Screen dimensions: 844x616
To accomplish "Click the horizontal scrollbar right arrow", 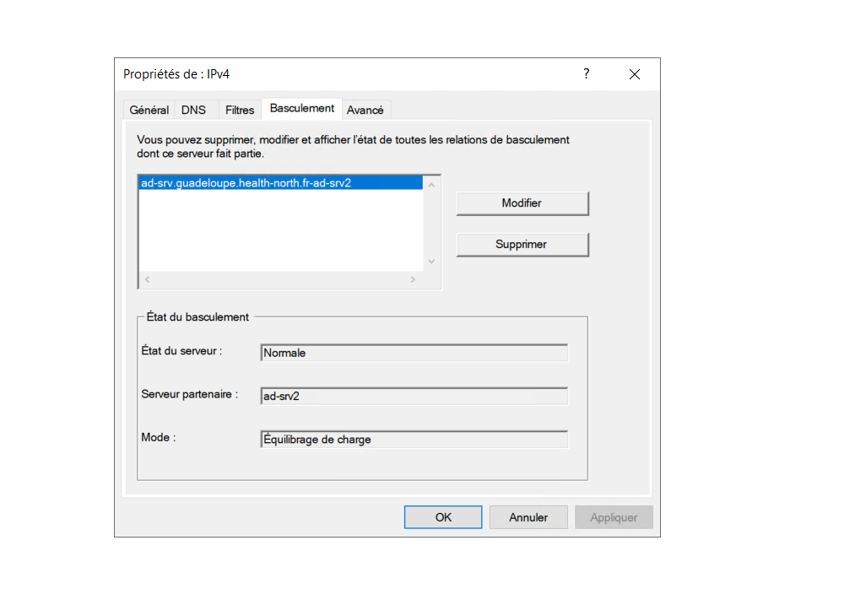I will pyautogui.click(x=413, y=278).
